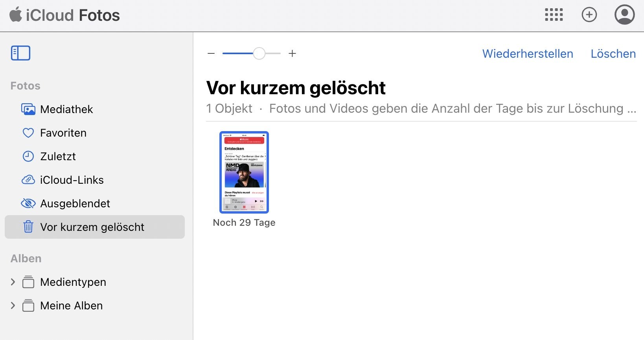Expand the Meine Alben chevron
Viewport: 644px width, 340px height.
pyautogui.click(x=13, y=305)
